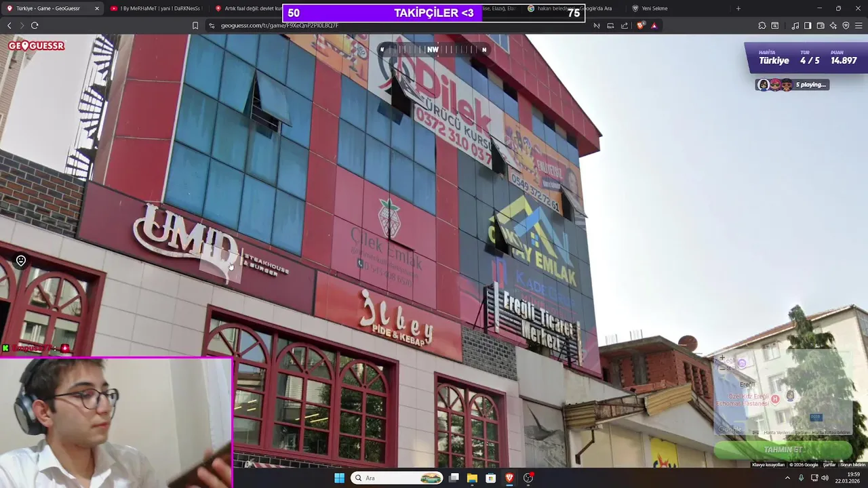Open a new browser tab with plus
The image size is (868, 488).
click(738, 8)
